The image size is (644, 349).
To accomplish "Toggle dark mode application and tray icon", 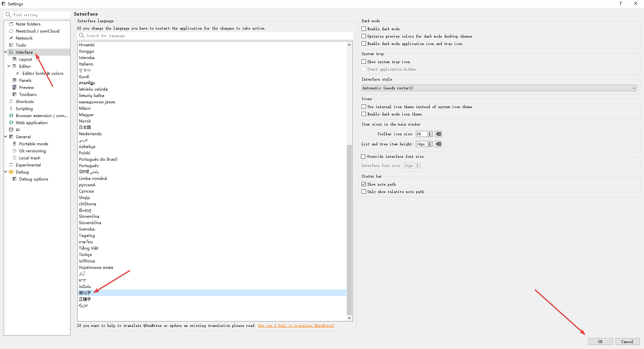I will coord(364,44).
